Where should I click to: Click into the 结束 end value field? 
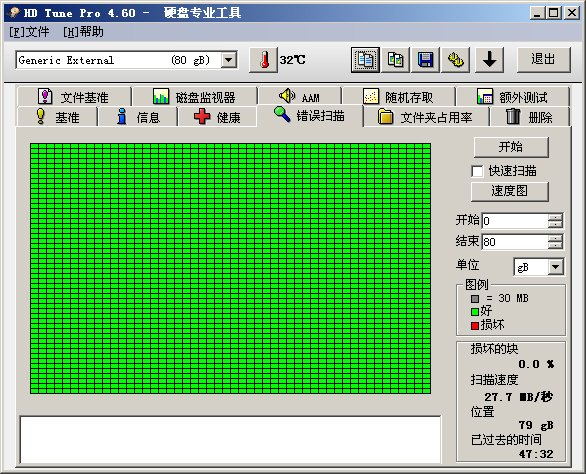coord(515,241)
